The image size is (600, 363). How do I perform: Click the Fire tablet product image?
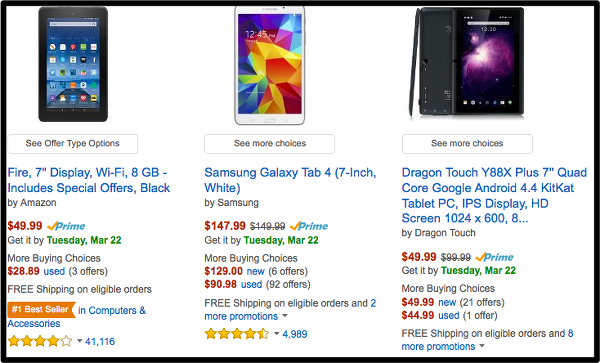click(73, 64)
